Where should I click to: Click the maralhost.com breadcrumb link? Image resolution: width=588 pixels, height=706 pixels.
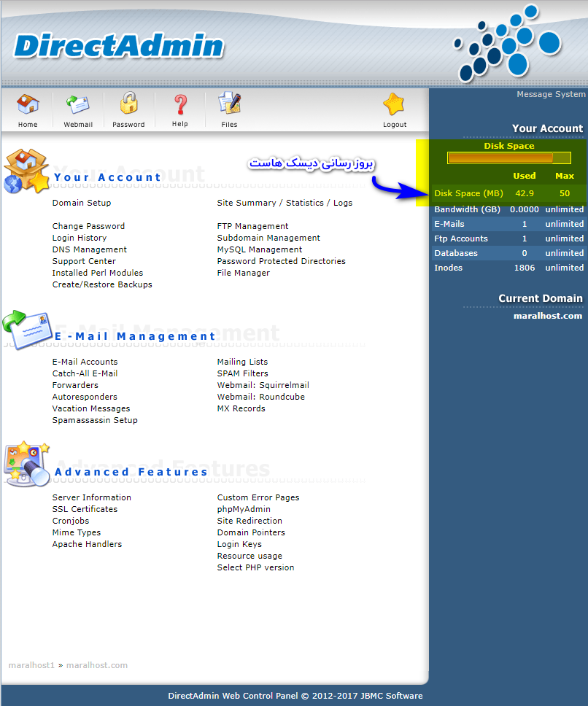(97, 665)
